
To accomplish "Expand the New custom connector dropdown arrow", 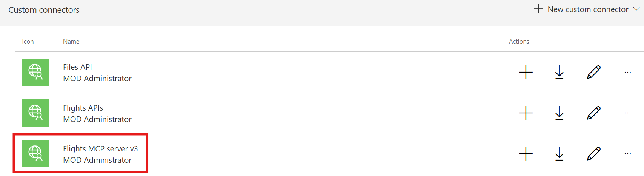I will point(636,9).
